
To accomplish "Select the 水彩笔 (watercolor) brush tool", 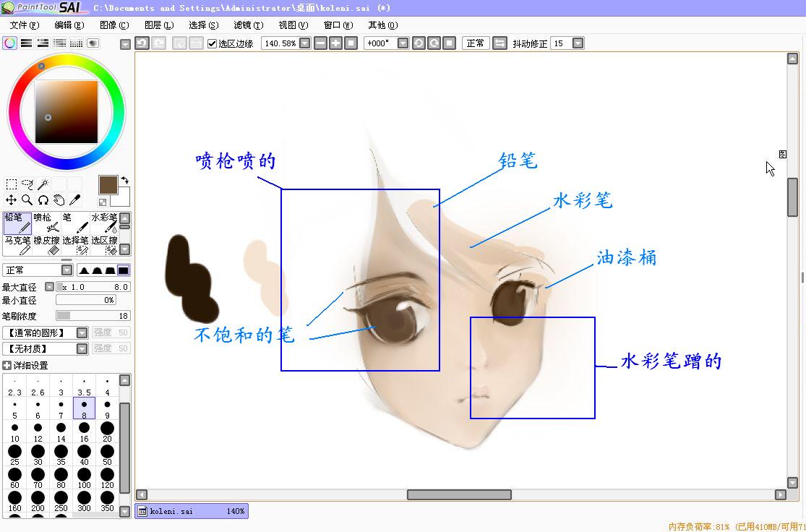I will coord(104,223).
